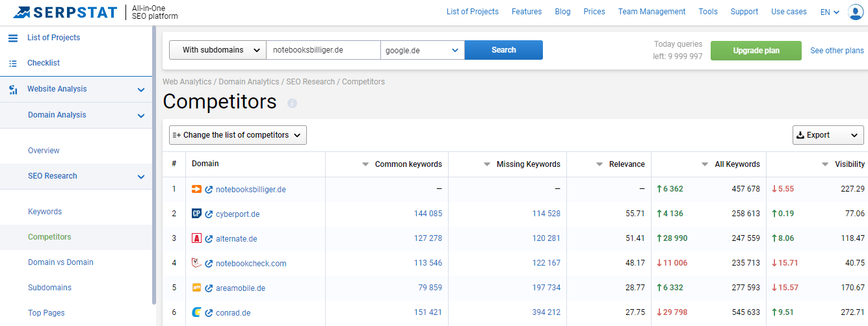Click the info icon next to Competitors heading
The height and width of the screenshot is (326, 868).
coord(292,103)
